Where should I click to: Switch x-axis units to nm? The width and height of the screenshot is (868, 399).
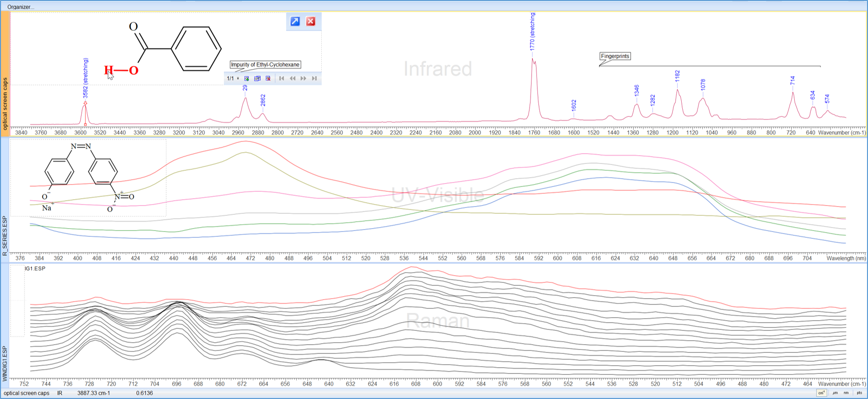click(x=846, y=393)
